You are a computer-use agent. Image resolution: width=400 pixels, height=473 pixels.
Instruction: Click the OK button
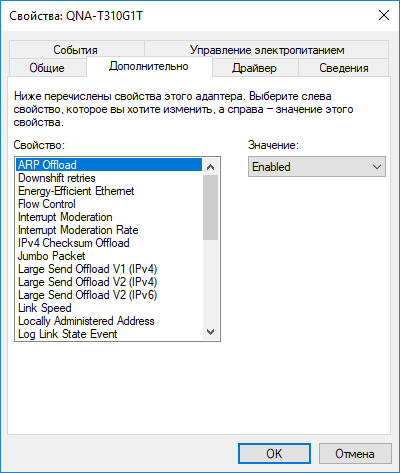[274, 453]
